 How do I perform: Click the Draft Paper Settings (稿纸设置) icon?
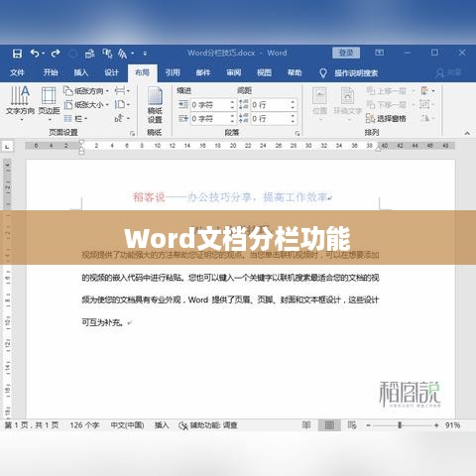[x=155, y=105]
